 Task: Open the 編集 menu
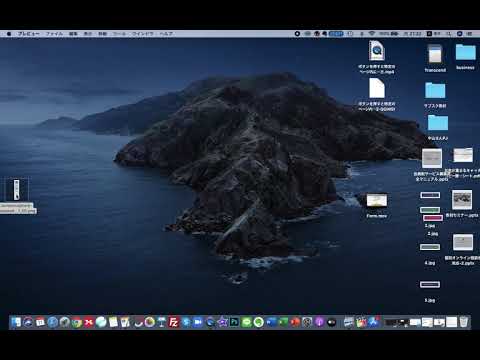coord(73,34)
